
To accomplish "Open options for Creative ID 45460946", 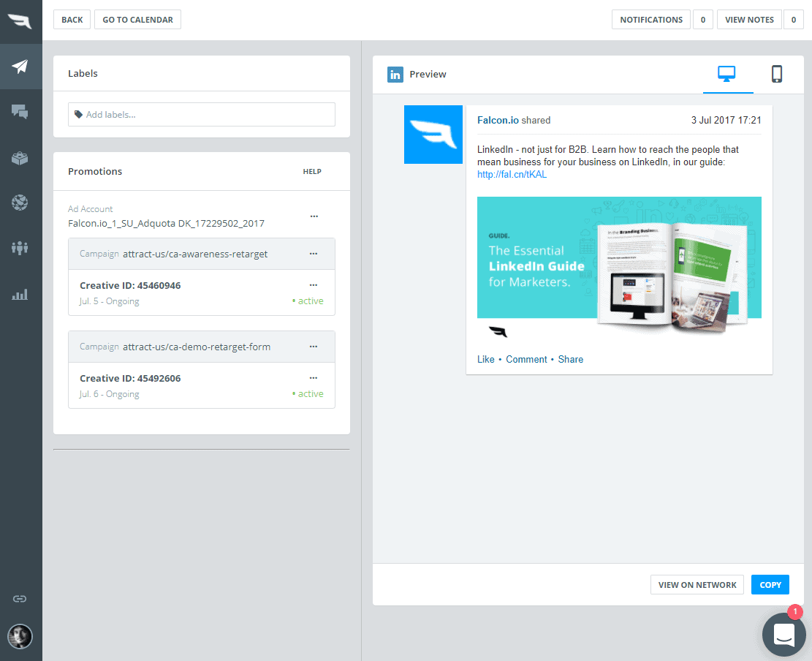I will 314,285.
